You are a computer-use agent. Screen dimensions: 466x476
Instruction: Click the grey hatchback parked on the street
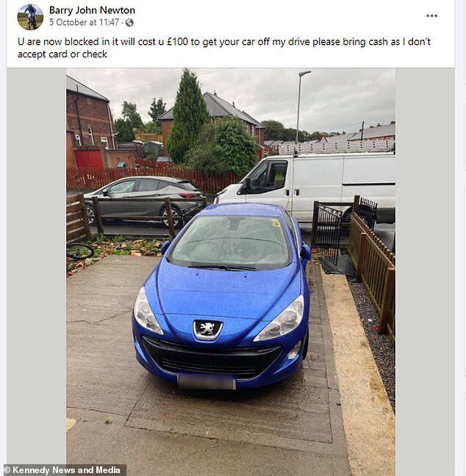(143, 199)
